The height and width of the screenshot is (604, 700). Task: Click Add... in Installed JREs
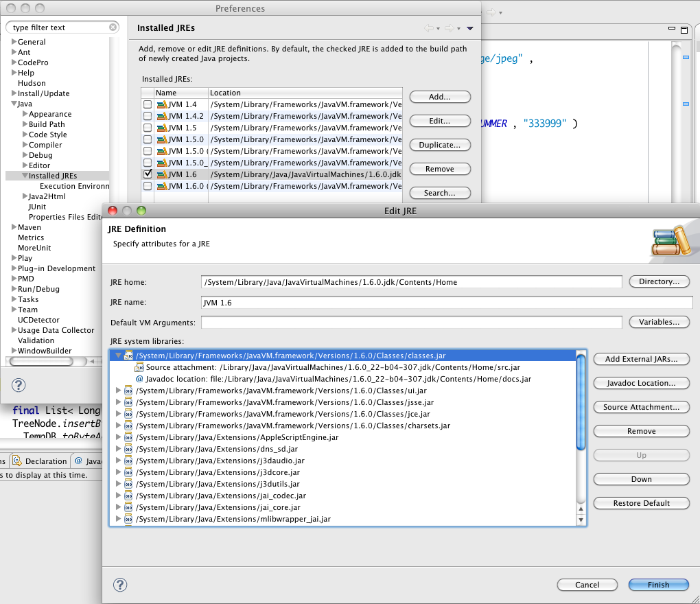tap(440, 97)
